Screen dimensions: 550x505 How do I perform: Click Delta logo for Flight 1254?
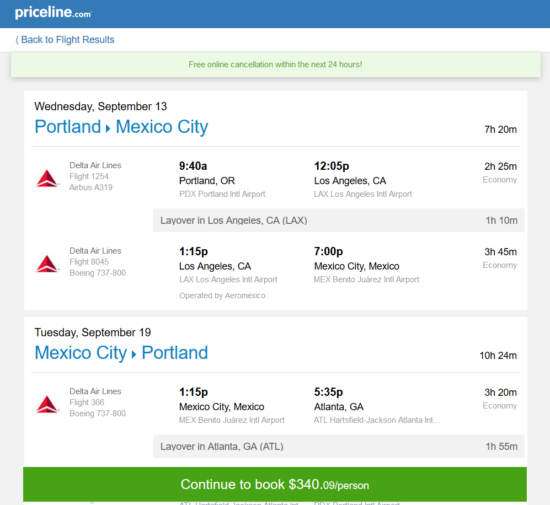(47, 178)
